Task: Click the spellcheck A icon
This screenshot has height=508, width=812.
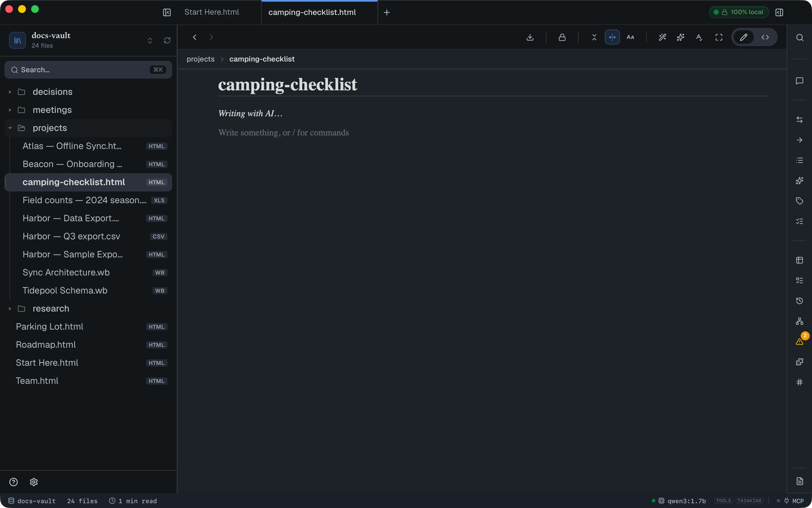Action: coord(699,37)
